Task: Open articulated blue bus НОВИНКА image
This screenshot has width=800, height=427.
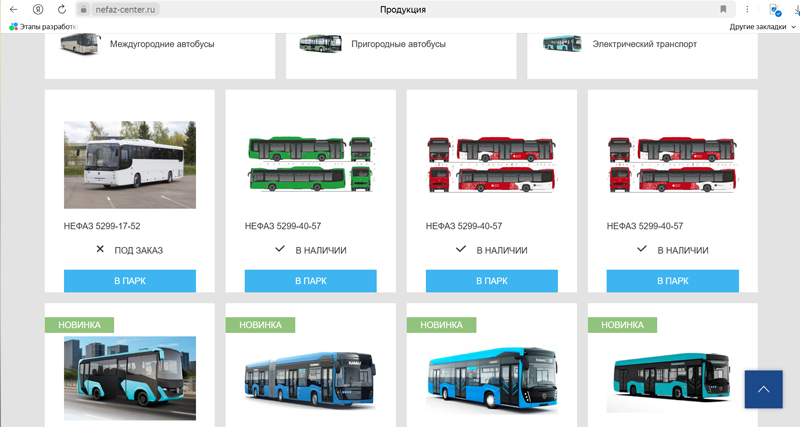Action: click(311, 379)
